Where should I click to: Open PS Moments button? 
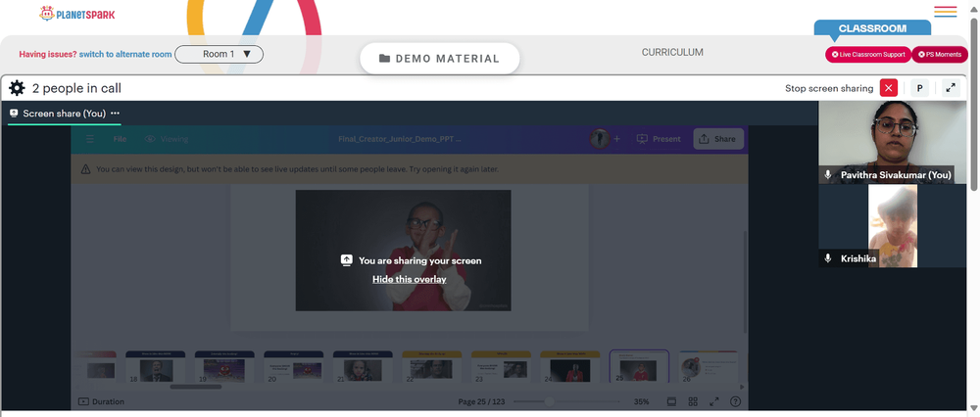pyautogui.click(x=940, y=54)
